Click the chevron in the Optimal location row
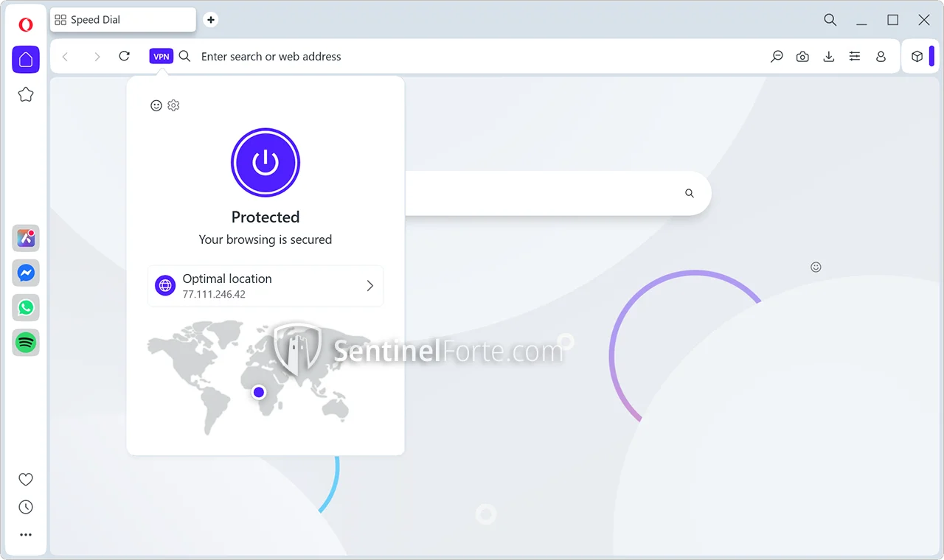The height and width of the screenshot is (560, 944). click(370, 286)
